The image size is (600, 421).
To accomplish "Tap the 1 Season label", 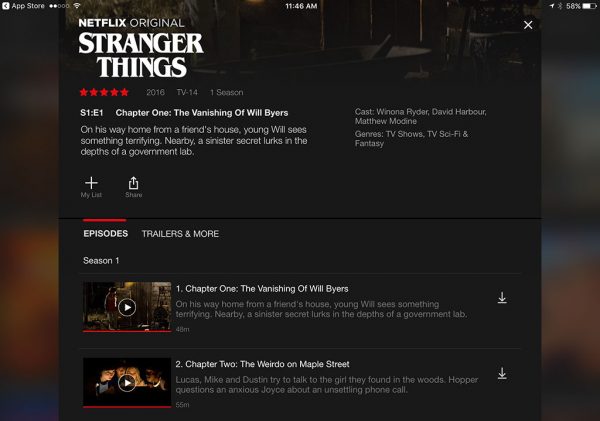I will click(x=227, y=92).
